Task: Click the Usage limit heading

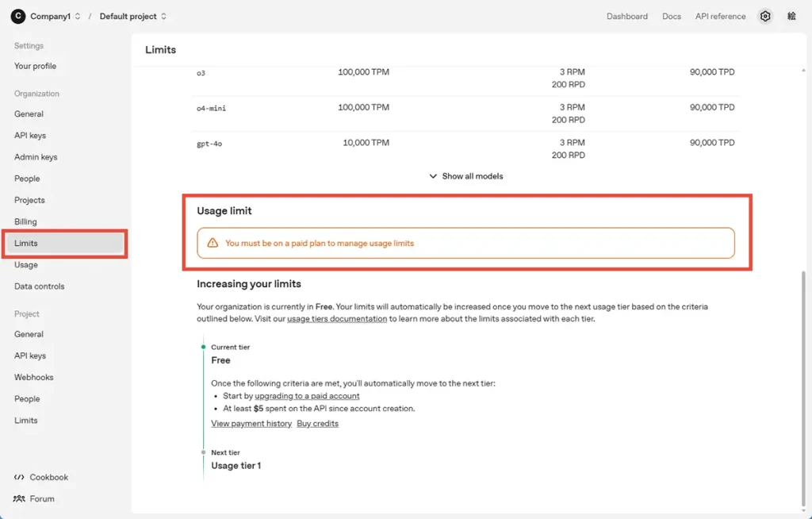Action: coord(224,211)
